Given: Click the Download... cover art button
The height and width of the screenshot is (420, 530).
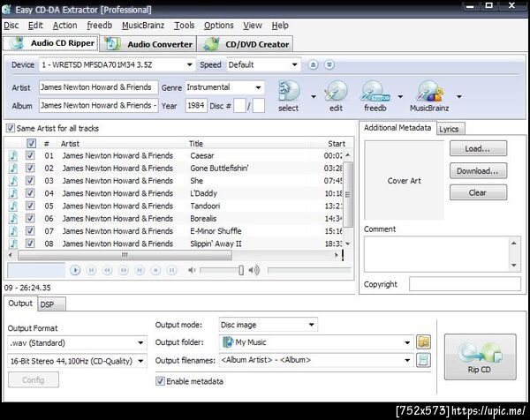Looking at the screenshot, I should coord(478,171).
